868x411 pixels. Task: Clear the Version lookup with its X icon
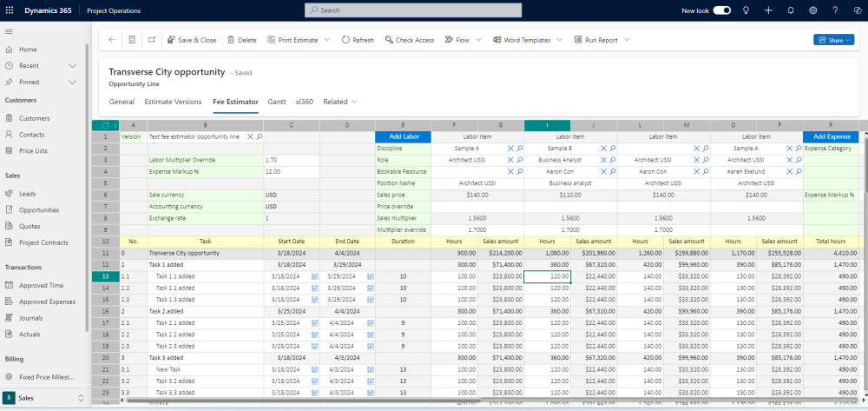(x=250, y=136)
